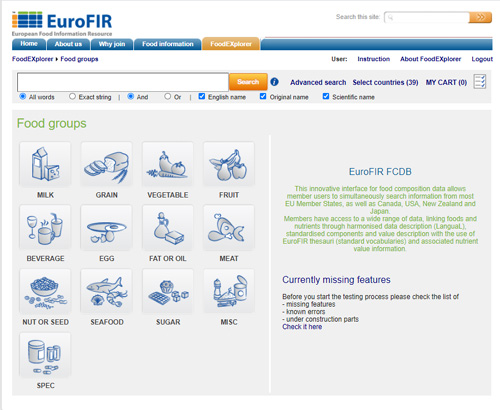Viewport: 500px width, 410px height.
Task: Uncheck the English name checkbox
Action: click(x=202, y=96)
